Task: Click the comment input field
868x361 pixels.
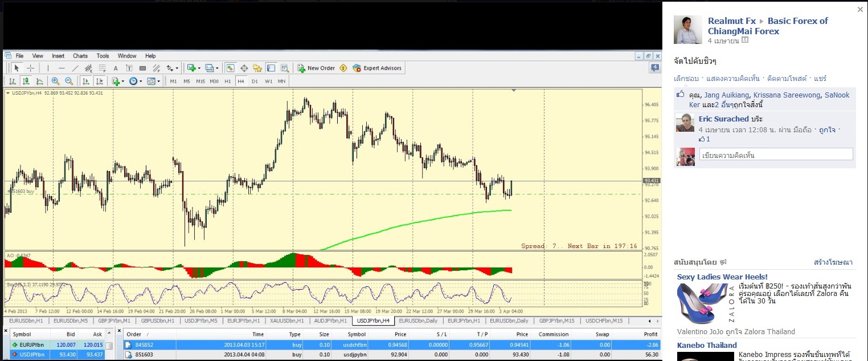Action: click(x=776, y=155)
